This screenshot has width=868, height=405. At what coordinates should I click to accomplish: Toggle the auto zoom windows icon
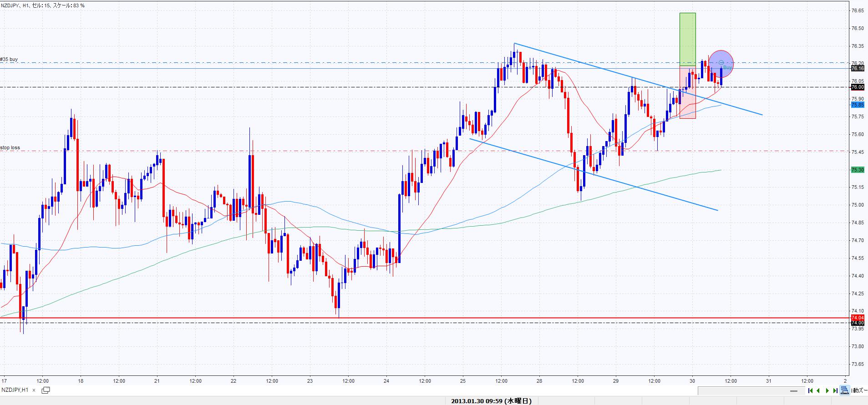tap(844, 390)
